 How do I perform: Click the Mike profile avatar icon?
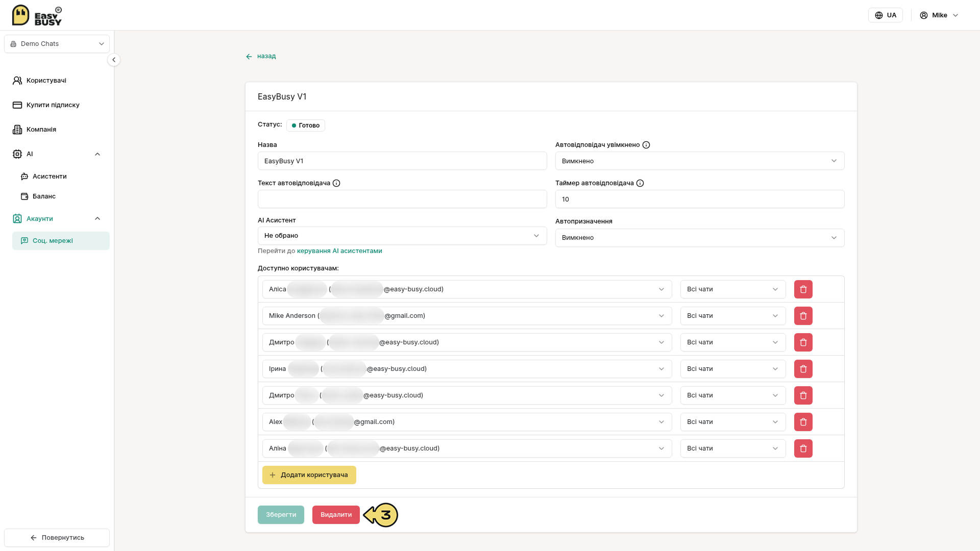click(x=924, y=15)
